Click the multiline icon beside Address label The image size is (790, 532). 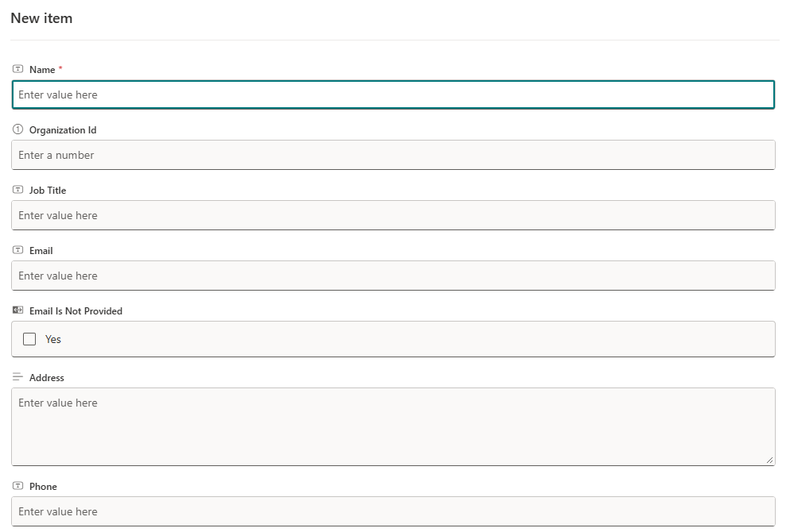coord(18,377)
